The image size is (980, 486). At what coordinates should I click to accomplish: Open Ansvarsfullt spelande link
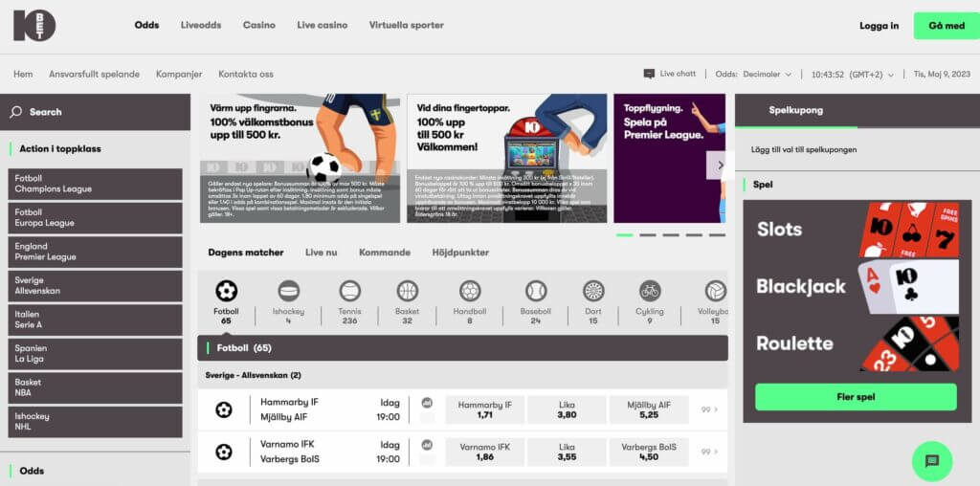[95, 74]
